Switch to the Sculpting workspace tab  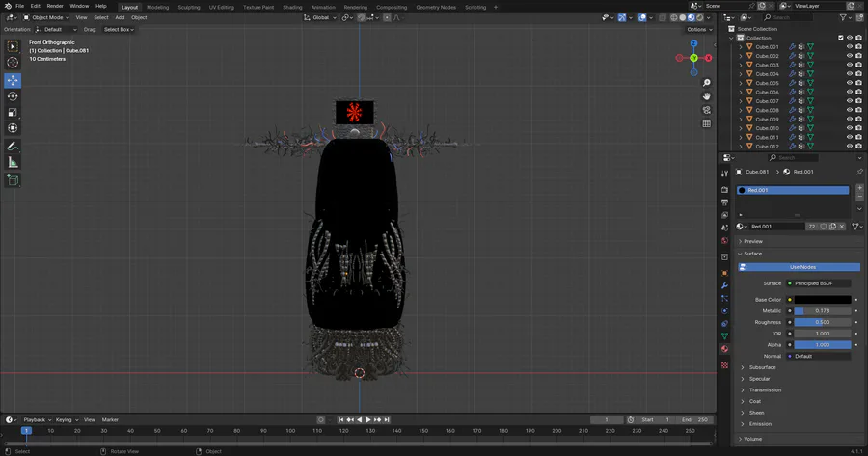point(188,7)
